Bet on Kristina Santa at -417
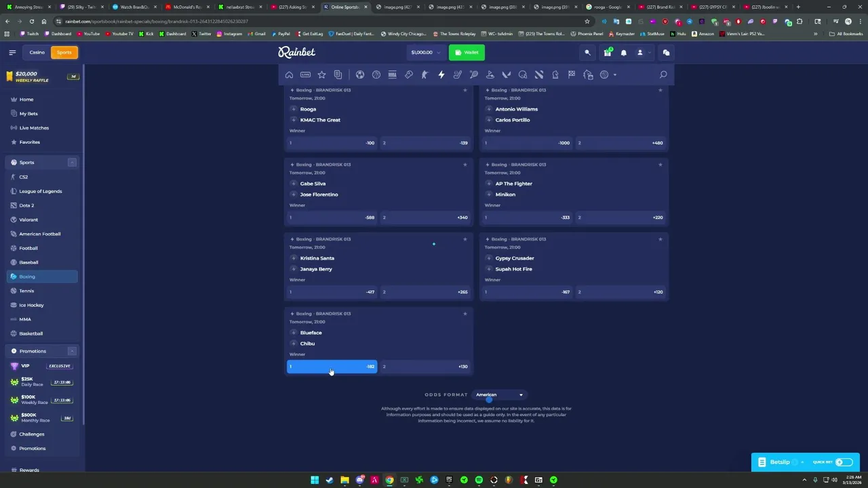This screenshot has height=488, width=868. point(332,292)
